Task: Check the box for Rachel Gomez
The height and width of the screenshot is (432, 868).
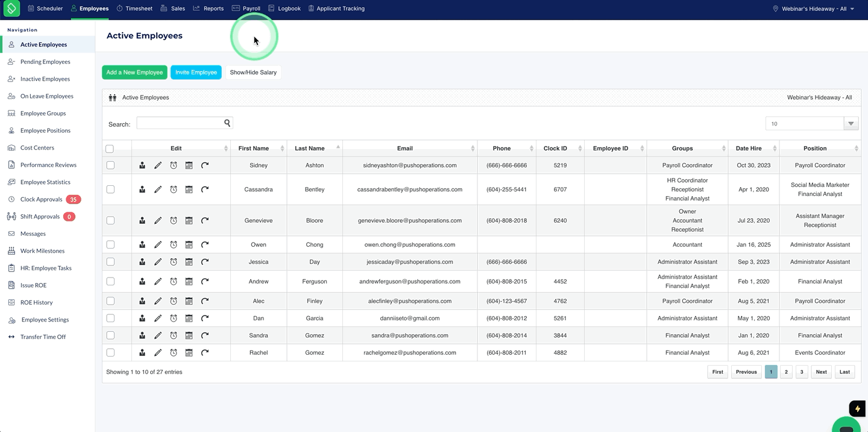Action: [110, 353]
